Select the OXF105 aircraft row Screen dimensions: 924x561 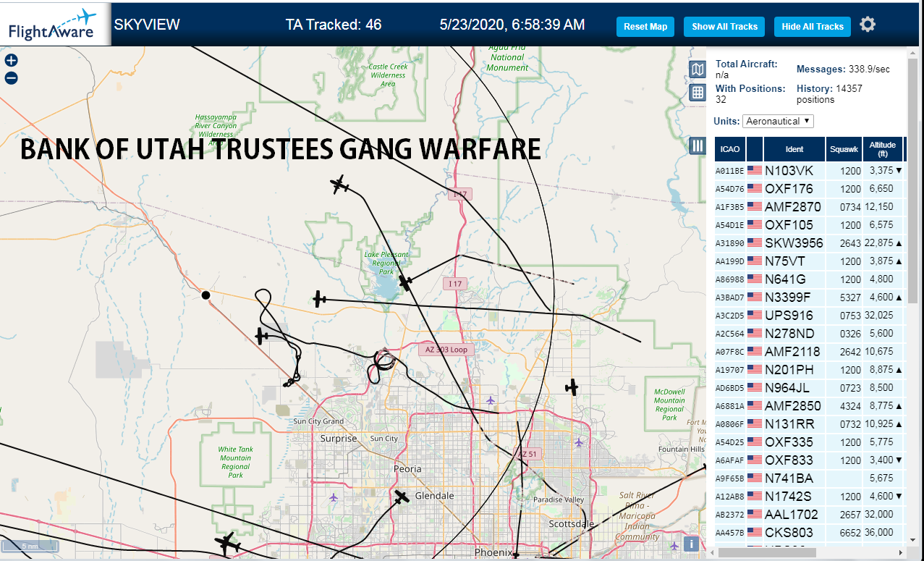(x=810, y=225)
